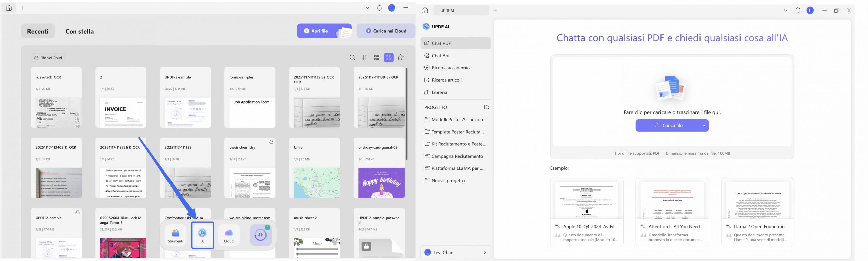This screenshot has height=261, width=868.
Task: Open the Piattaforma LLaMA per project
Action: click(455, 168)
